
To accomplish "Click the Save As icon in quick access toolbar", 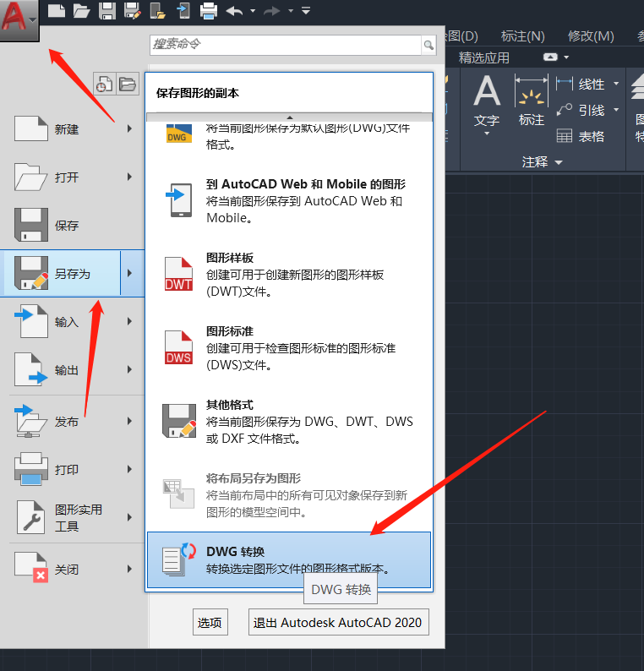I will tap(132, 11).
